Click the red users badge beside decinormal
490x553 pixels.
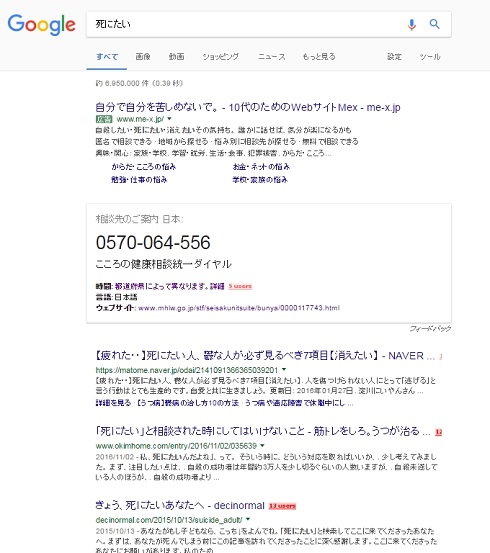(x=282, y=506)
